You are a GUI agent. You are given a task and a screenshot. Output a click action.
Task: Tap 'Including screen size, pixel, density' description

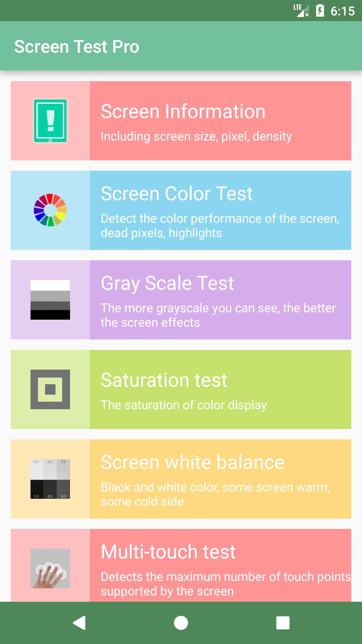[x=196, y=137]
